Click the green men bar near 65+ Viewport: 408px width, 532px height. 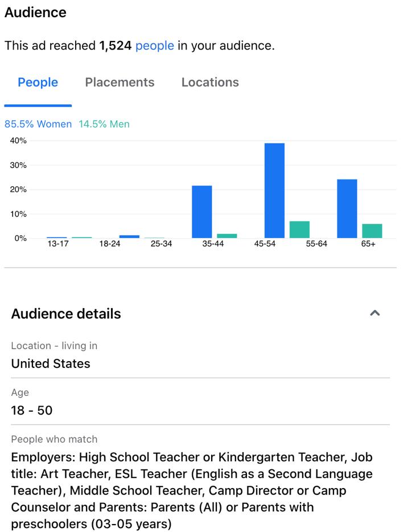(372, 231)
